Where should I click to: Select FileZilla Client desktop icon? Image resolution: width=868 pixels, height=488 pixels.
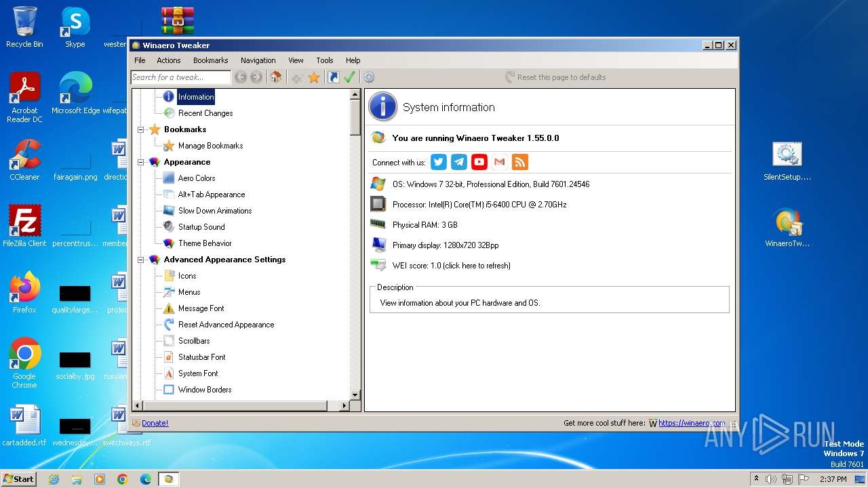point(24,226)
